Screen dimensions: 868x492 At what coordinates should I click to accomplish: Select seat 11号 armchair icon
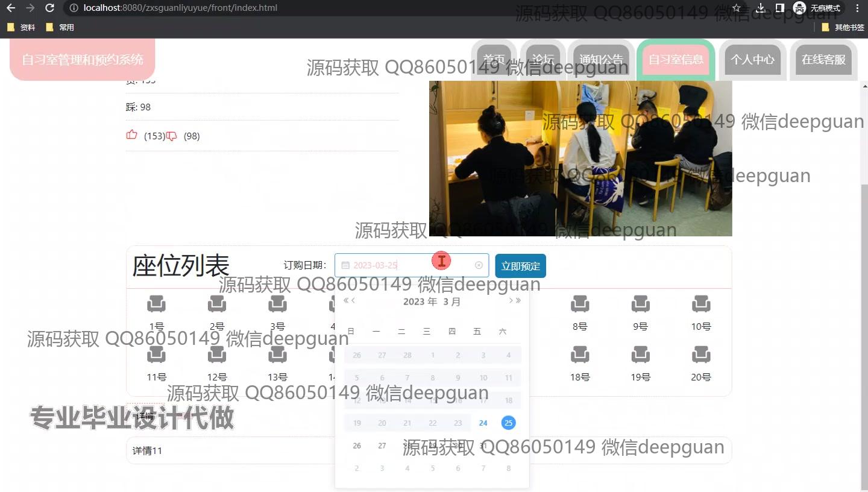(x=156, y=355)
